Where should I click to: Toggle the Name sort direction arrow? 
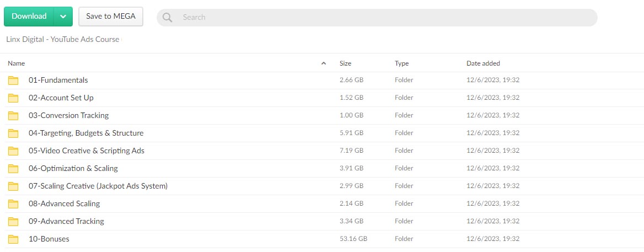tap(324, 63)
